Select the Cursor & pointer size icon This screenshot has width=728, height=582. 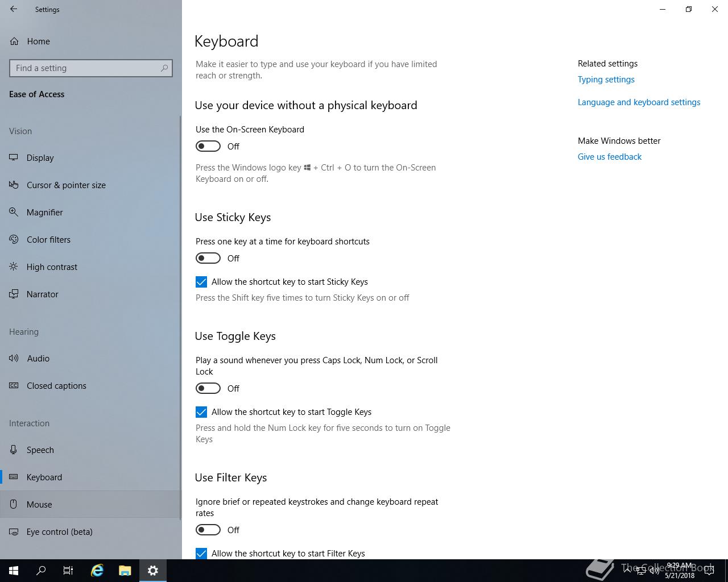click(x=14, y=185)
